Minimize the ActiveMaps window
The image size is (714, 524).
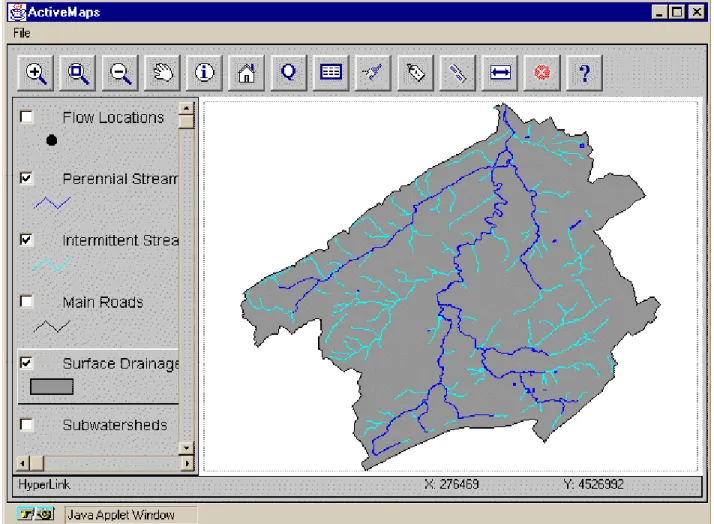pos(659,12)
